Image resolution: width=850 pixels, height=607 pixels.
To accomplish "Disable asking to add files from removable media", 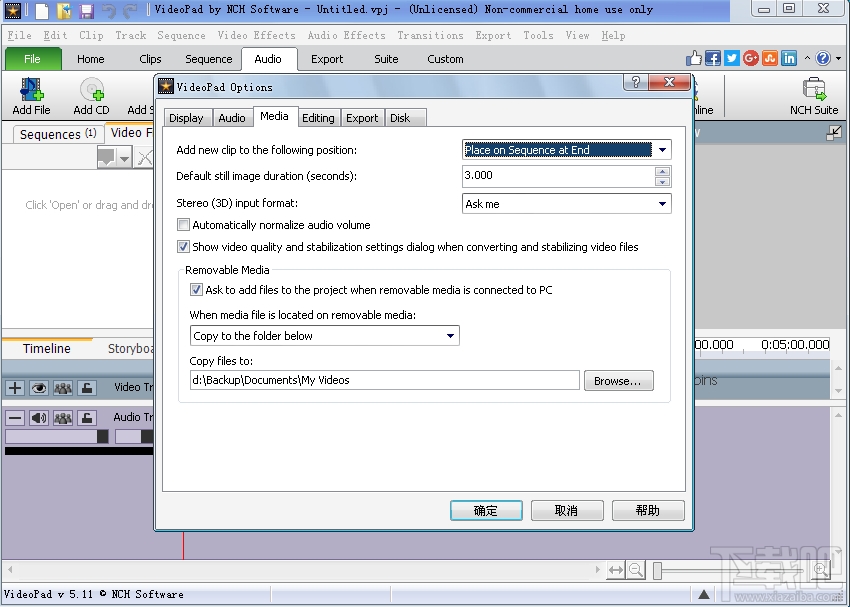I will (x=196, y=290).
